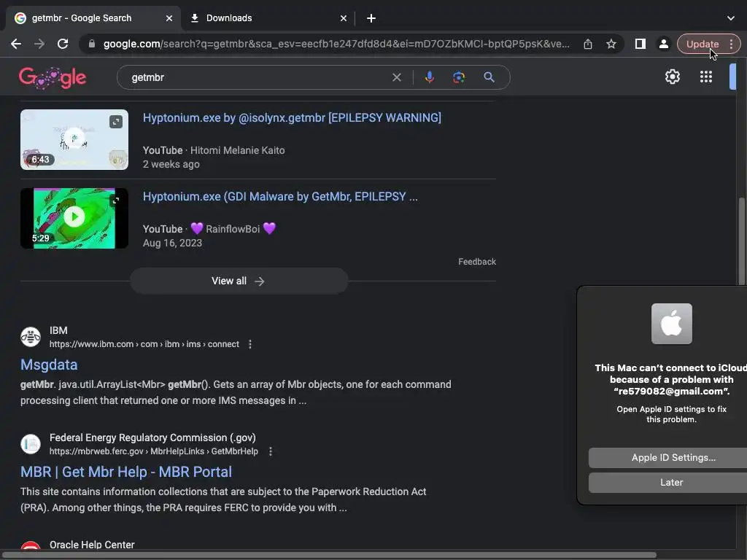The width and height of the screenshot is (747, 560).
Task: Click the FERC site favicon
Action: tap(31, 444)
